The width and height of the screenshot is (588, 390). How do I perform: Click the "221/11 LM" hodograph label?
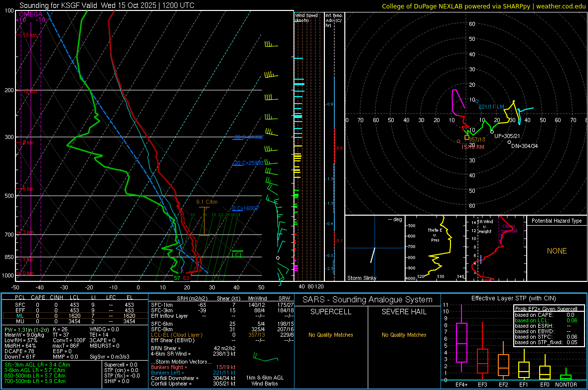point(491,107)
